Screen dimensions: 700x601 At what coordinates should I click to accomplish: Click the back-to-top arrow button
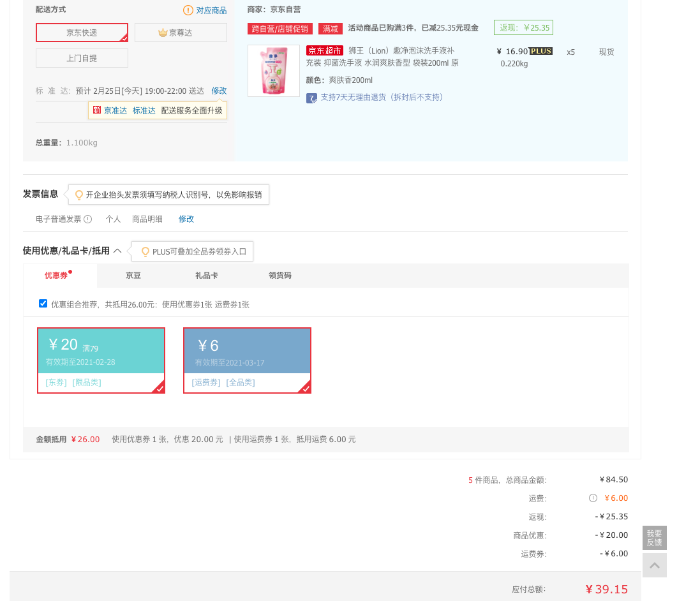(655, 565)
